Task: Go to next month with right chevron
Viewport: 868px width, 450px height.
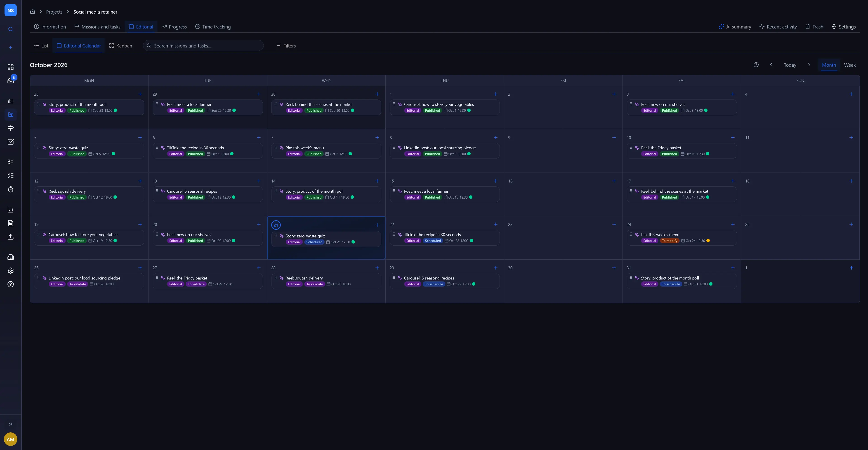Action: (809, 65)
